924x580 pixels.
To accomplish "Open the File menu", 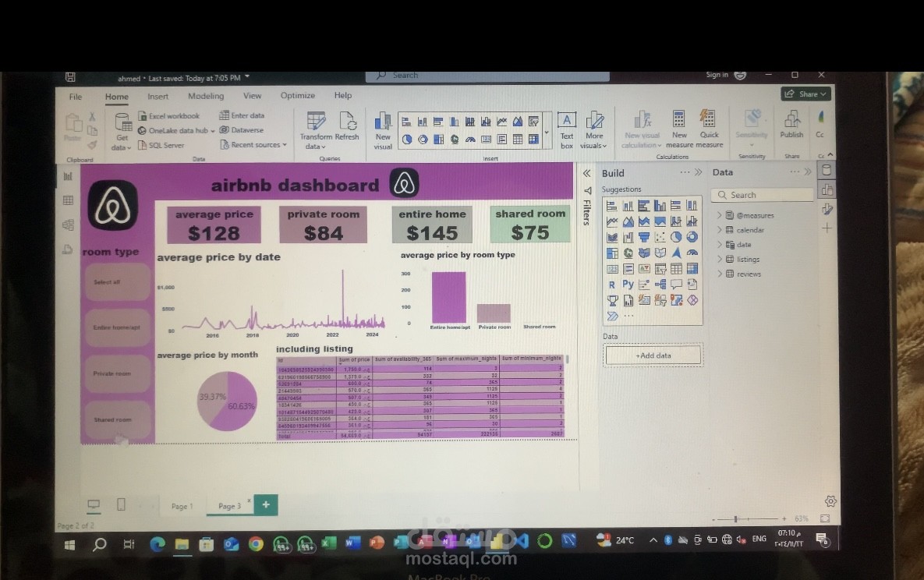I will [76, 97].
